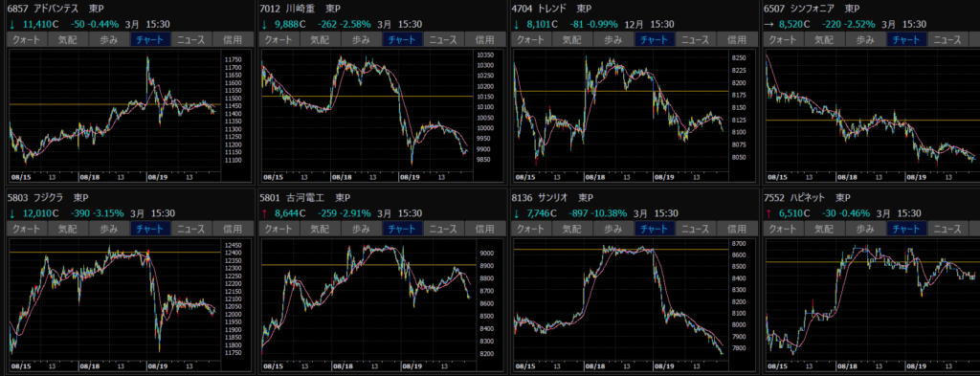Select チャート tab in 6857 アドバンテス panel
980x376 pixels.
150,39
